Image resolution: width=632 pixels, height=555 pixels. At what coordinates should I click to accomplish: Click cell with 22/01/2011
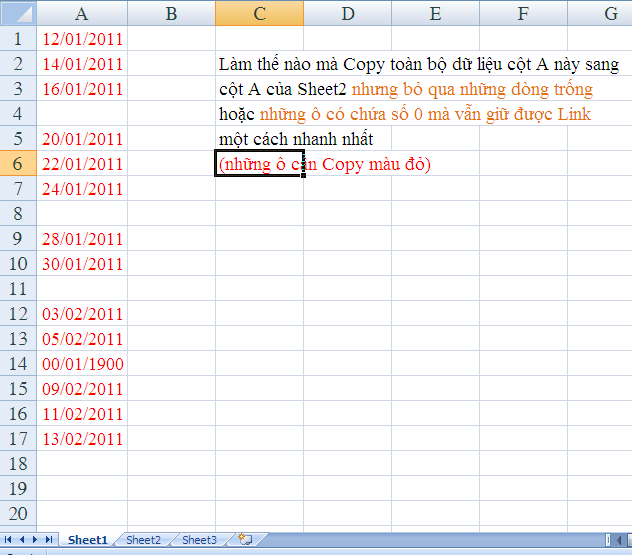click(82, 164)
